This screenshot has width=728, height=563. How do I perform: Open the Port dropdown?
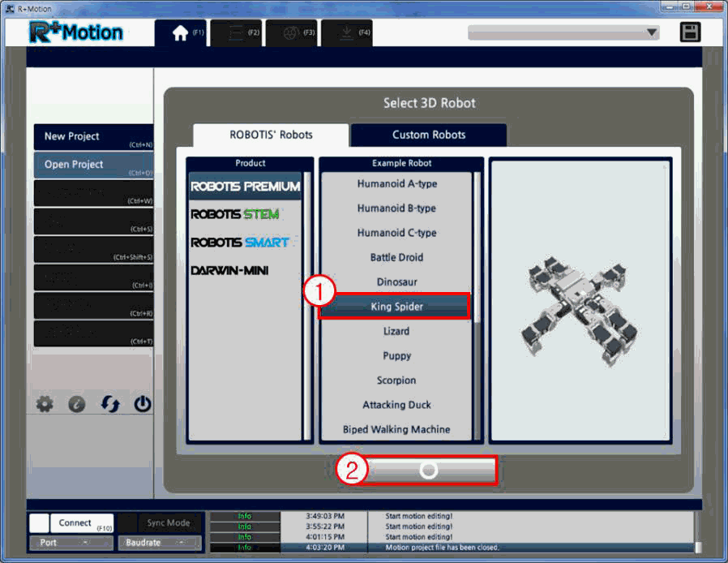click(71, 543)
